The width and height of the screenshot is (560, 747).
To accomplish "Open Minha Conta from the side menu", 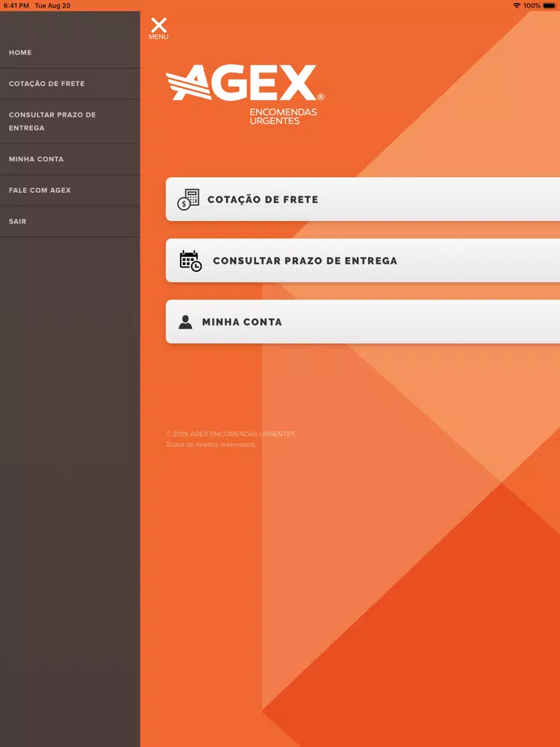I will pyautogui.click(x=70, y=159).
